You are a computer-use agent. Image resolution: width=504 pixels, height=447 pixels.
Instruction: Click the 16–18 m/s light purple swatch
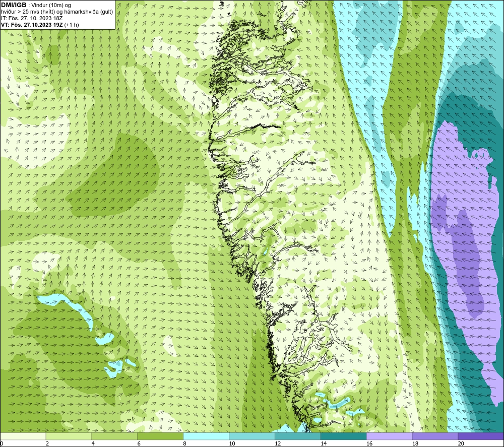click(389, 436)
